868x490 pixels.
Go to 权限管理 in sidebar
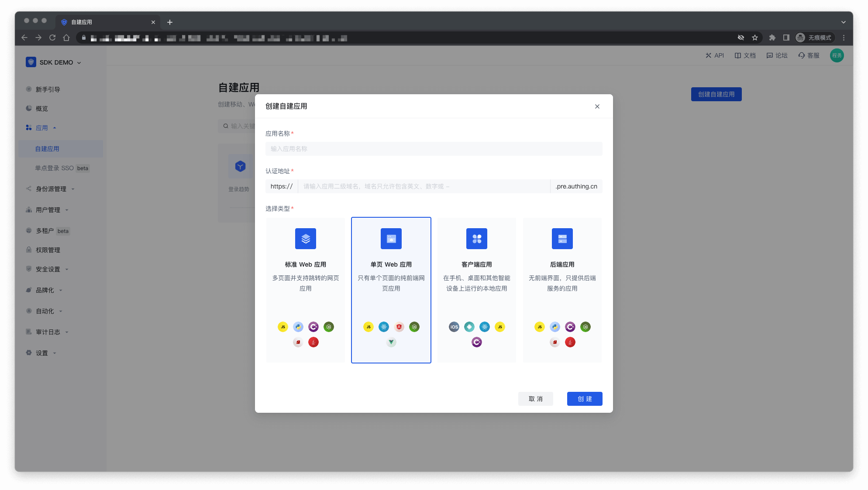click(x=48, y=250)
